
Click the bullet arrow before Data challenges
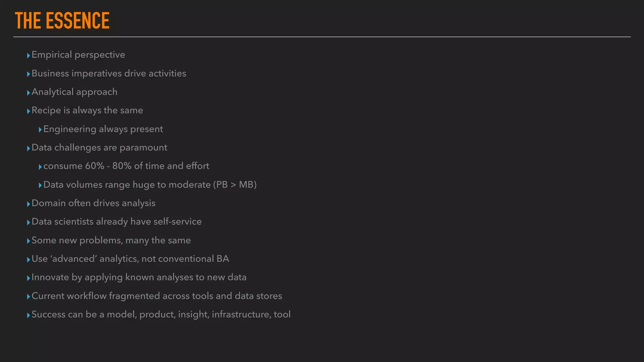[x=29, y=148]
